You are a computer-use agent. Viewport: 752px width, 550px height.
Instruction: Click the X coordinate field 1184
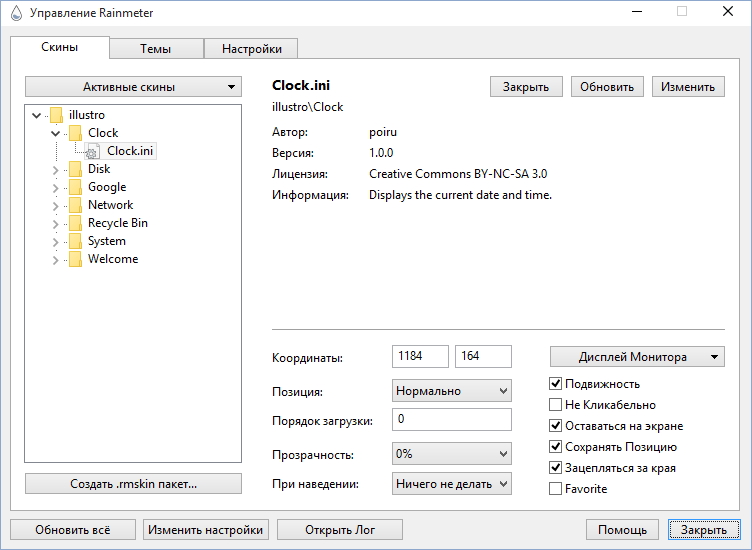tap(420, 356)
